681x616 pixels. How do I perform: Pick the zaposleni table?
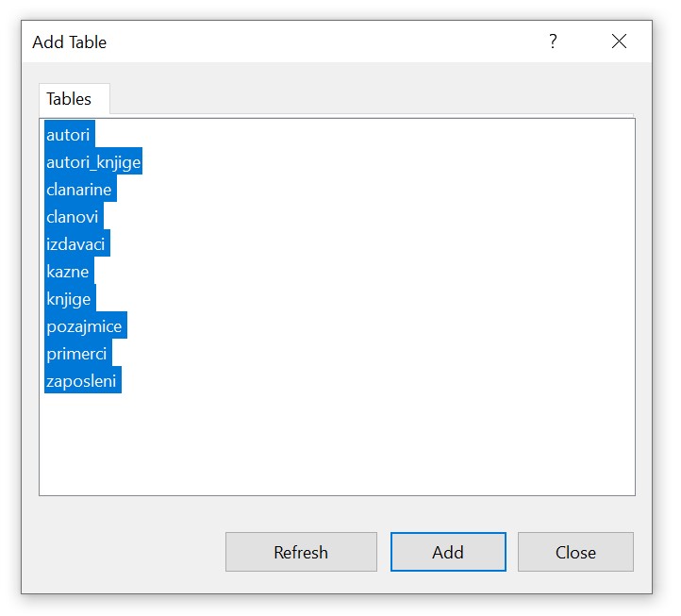[81, 381]
